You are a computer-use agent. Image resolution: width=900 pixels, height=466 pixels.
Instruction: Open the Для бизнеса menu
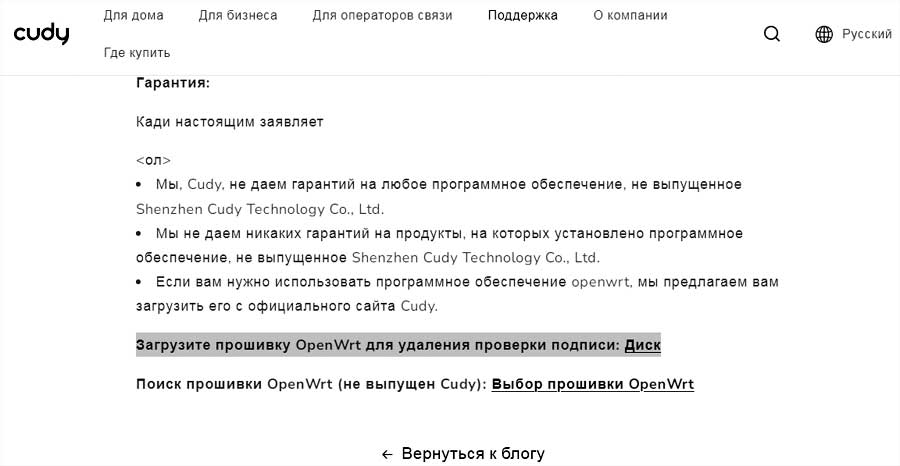point(238,15)
